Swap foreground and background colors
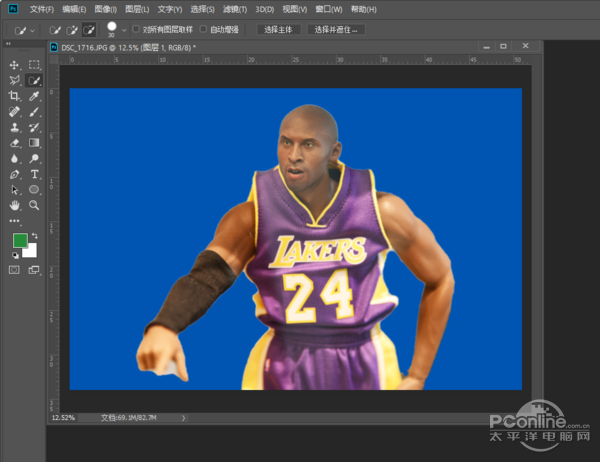The width and height of the screenshot is (600, 462). (x=34, y=236)
